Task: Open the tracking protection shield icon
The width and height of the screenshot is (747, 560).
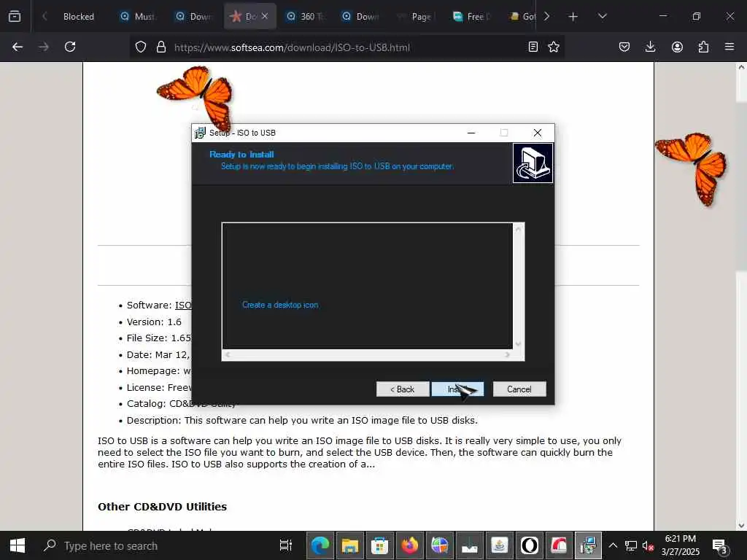Action: tap(141, 47)
